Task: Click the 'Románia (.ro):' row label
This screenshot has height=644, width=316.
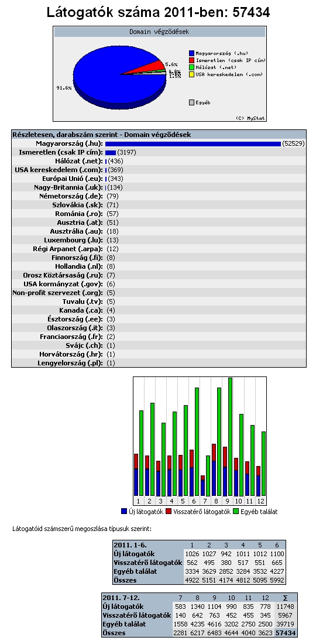Action: [79, 214]
